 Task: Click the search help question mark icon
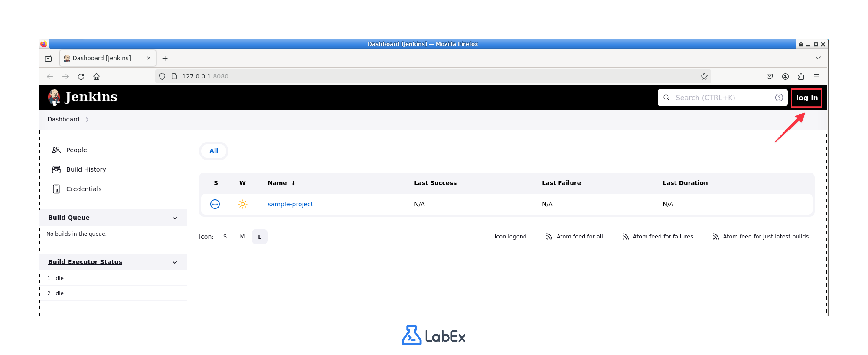click(779, 97)
